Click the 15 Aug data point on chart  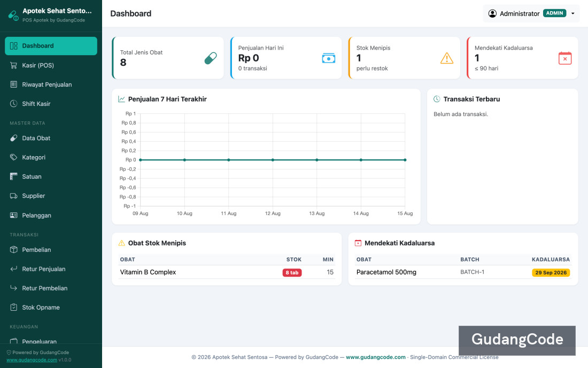[x=405, y=160]
